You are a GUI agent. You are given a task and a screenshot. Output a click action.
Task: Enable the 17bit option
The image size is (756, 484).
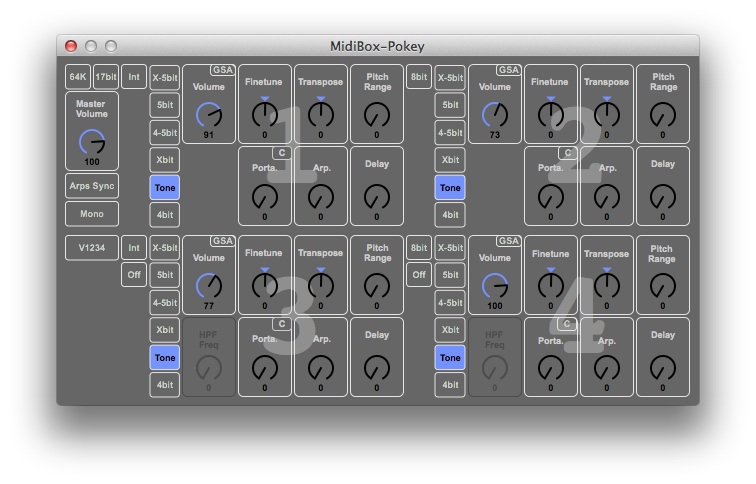click(106, 77)
